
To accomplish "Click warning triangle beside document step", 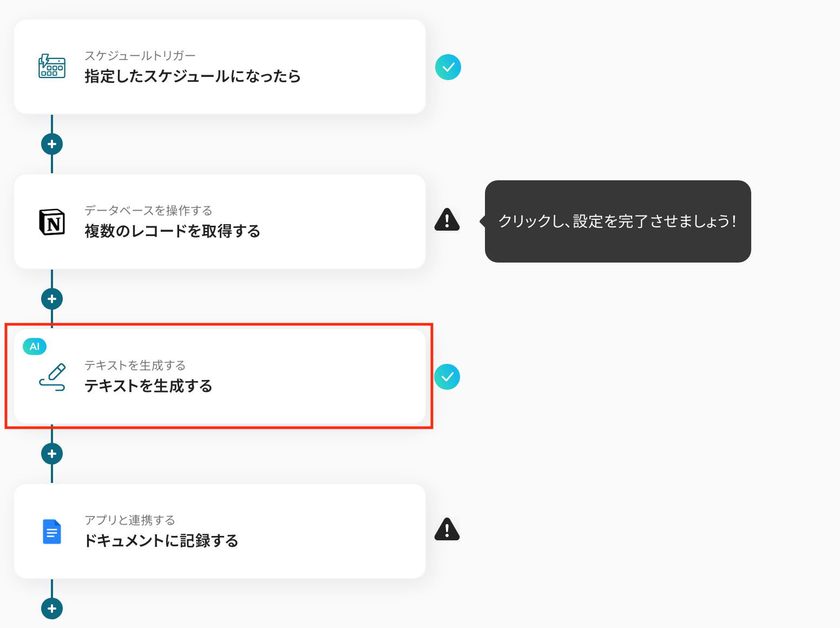I will click(x=447, y=529).
